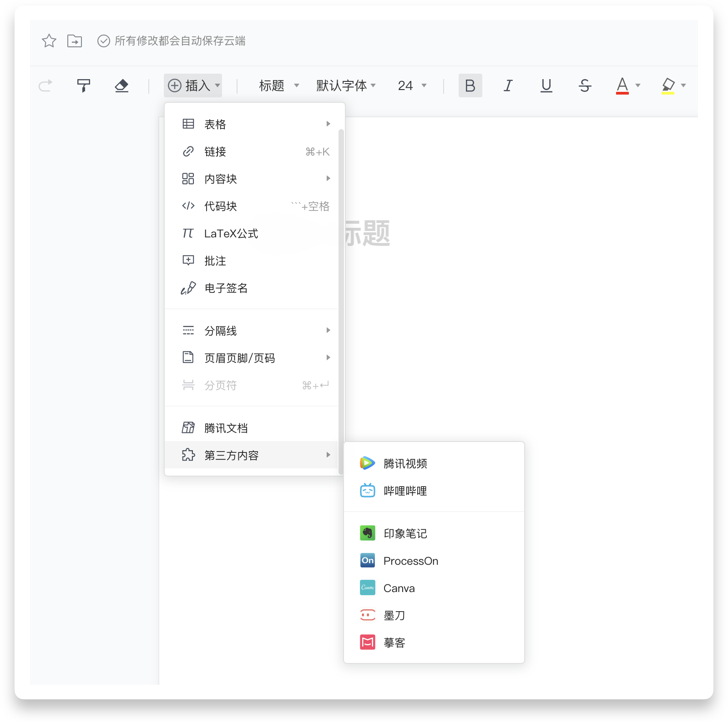The image size is (728, 723).
Task: Click the signature pen icon
Action: pyautogui.click(x=188, y=288)
